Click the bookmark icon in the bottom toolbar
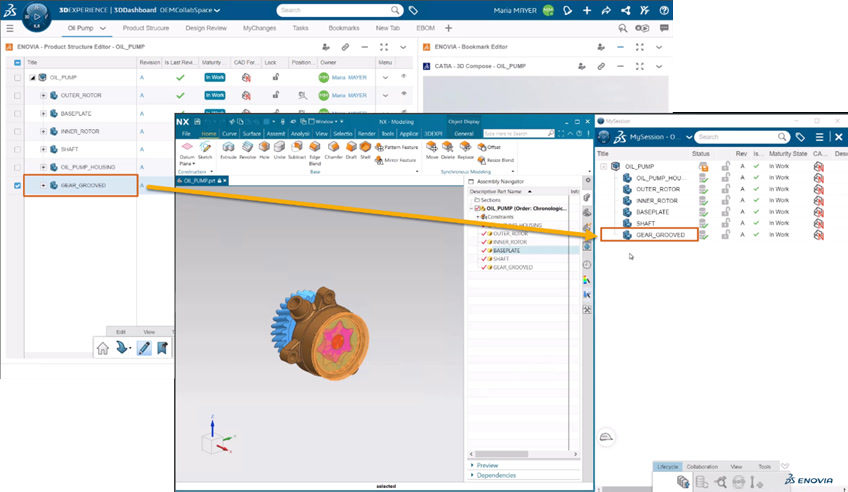Viewport: 848px width, 492px height. pos(162,348)
